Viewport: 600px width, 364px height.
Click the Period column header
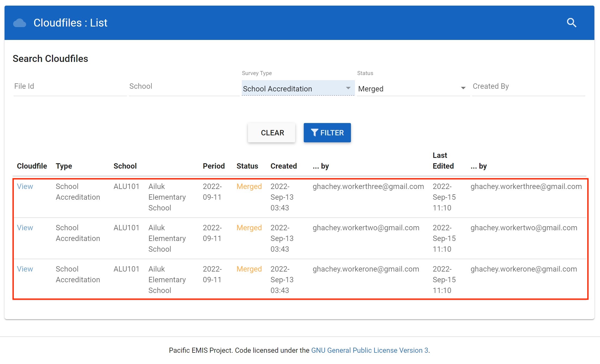click(214, 166)
